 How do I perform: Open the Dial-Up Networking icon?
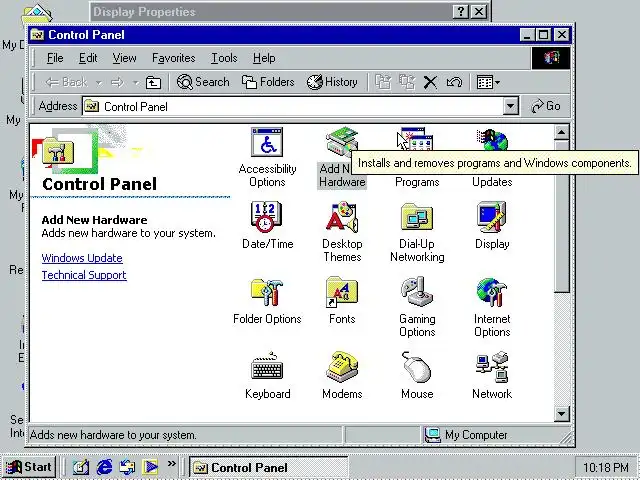(x=417, y=217)
